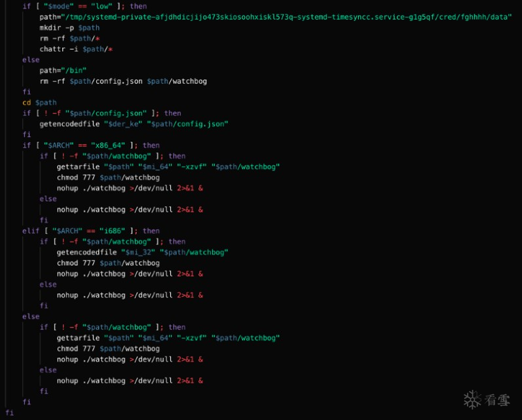Click the "i686" architecture string
522x420 pixels.
[x=112, y=231]
